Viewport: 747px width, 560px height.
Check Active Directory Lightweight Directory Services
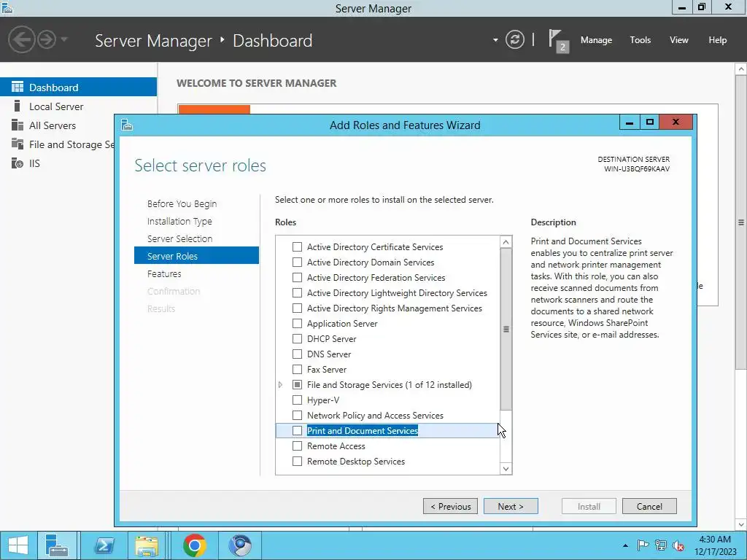[297, 293]
